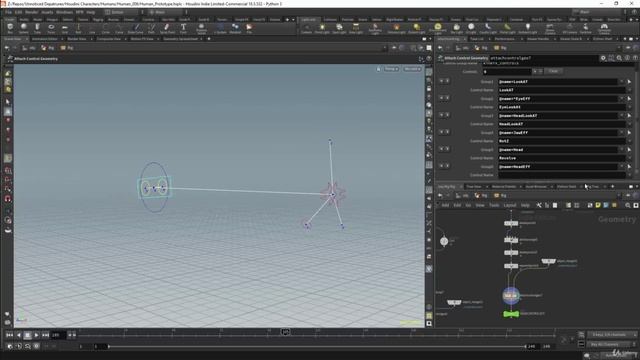Add a Point Light from shelf
The height and width of the screenshot is (360, 640).
coord(322,28)
